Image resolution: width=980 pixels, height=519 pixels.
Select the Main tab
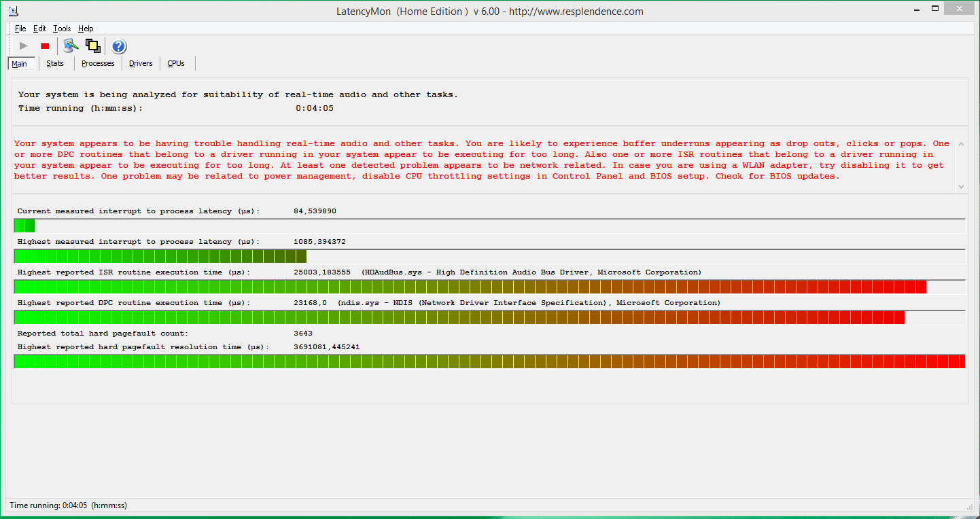(x=20, y=63)
